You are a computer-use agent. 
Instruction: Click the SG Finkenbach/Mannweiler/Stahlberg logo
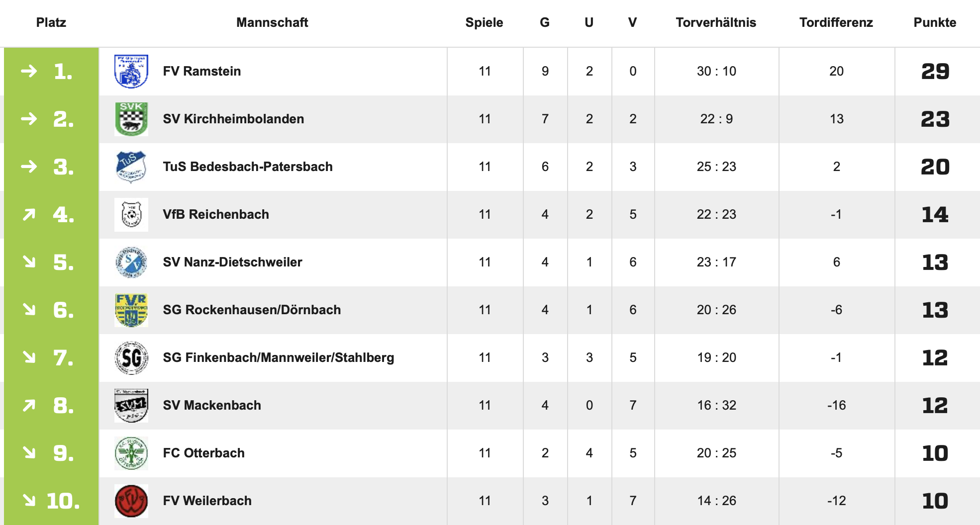[x=131, y=358]
